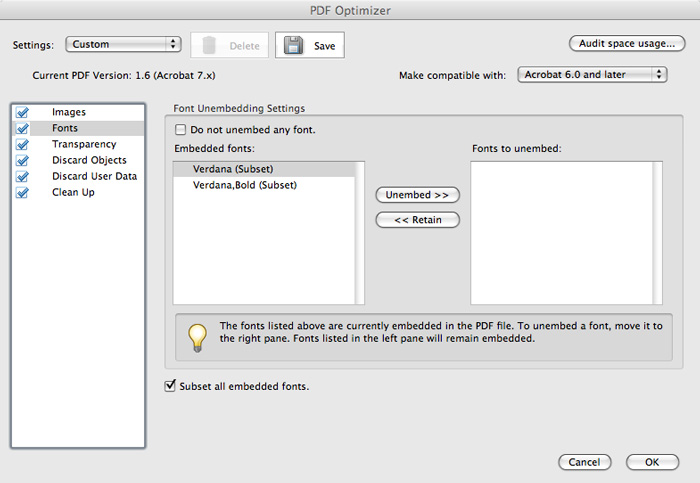Click the floppy disk Save icon
Screen dimensions: 700x483
(293, 45)
